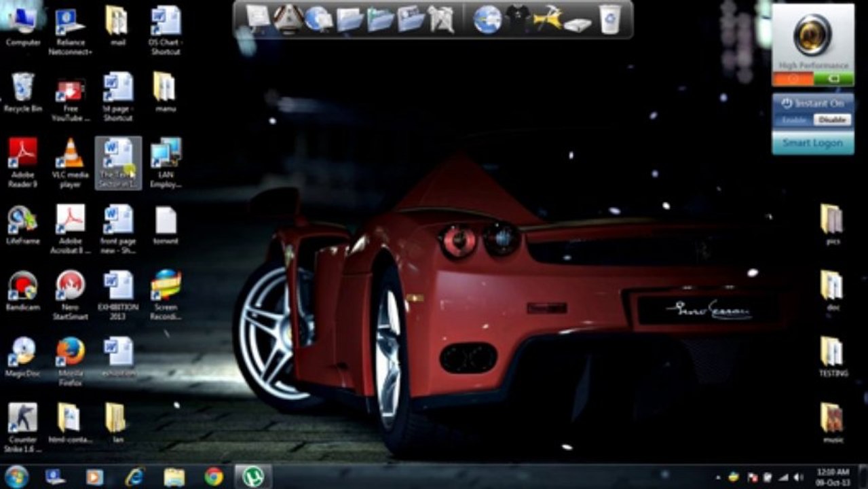Click the orange power mode button

[x=792, y=79]
